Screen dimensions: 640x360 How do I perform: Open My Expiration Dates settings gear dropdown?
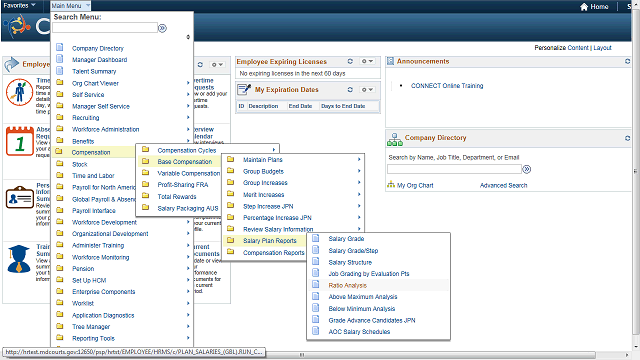[x=367, y=89]
